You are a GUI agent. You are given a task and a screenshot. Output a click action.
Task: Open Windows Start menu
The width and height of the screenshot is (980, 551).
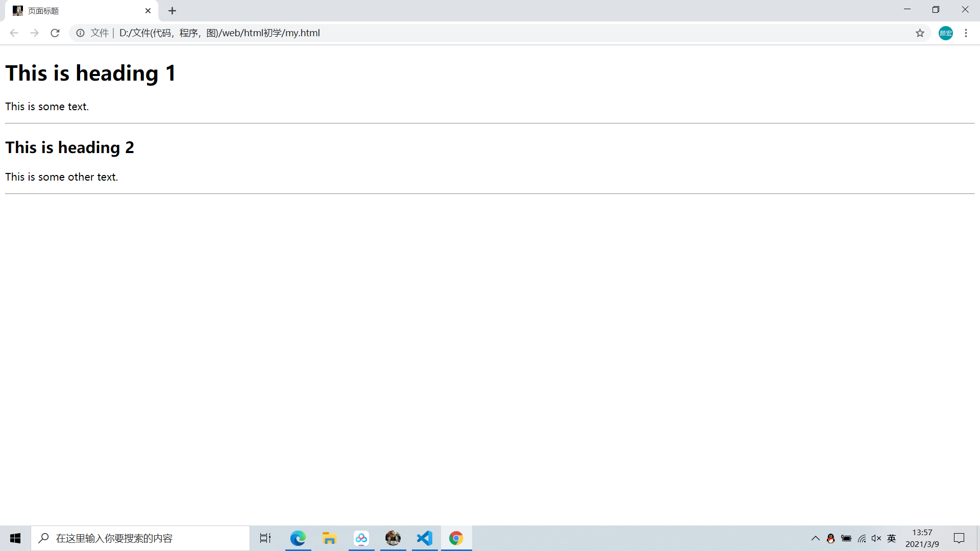(15, 538)
